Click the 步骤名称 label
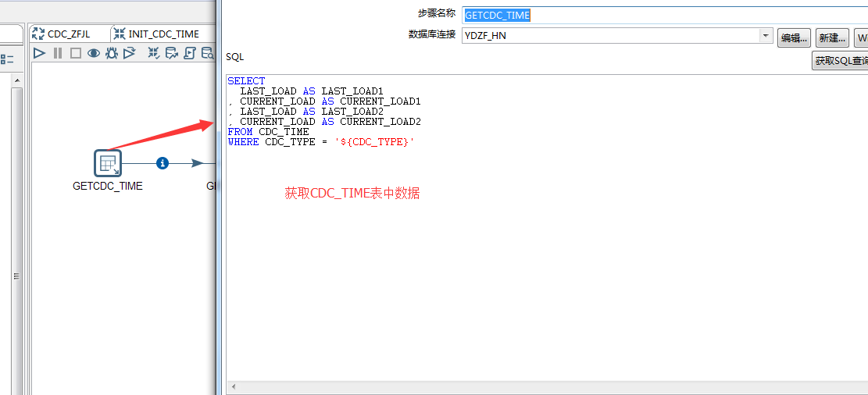This screenshot has height=395, width=868. pyautogui.click(x=437, y=14)
